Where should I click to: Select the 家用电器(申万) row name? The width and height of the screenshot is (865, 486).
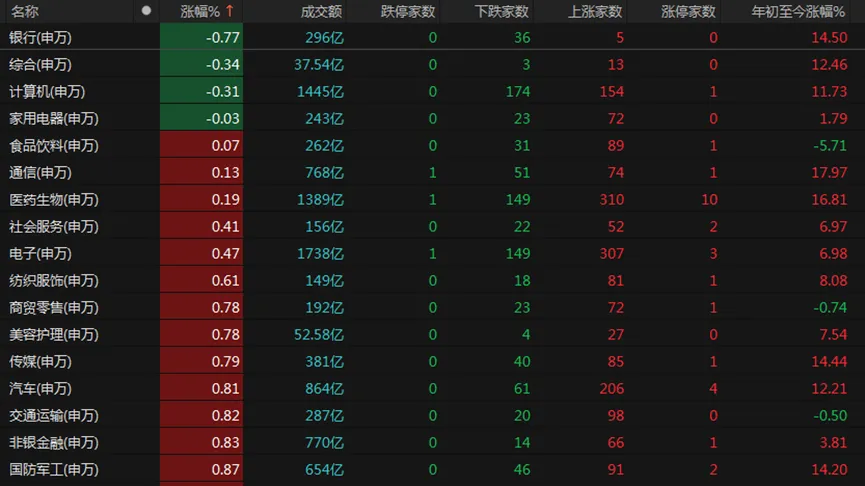coord(54,119)
